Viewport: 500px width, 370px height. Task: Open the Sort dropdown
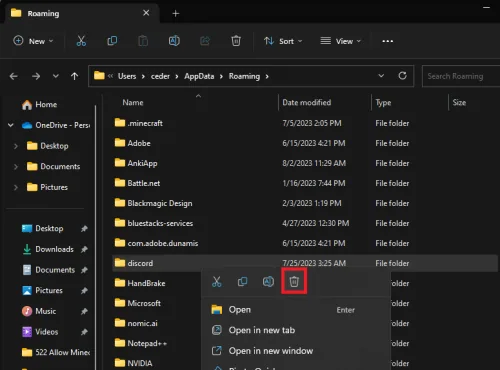click(x=283, y=41)
